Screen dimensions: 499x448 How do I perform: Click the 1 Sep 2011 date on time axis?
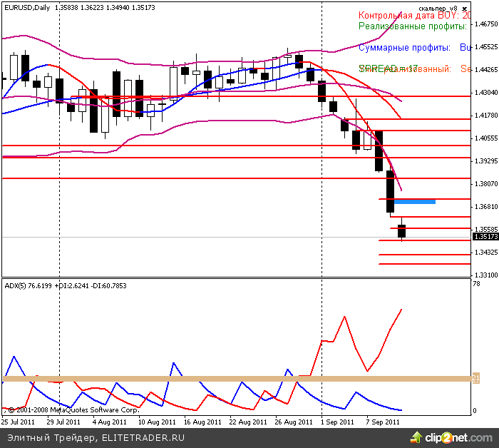[x=336, y=422]
